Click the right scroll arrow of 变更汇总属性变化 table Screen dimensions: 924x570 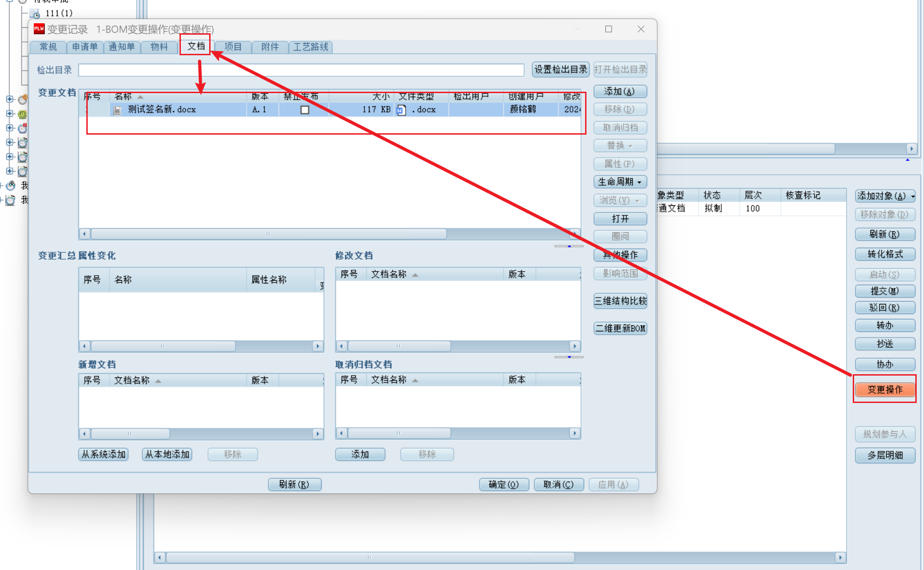click(x=318, y=346)
